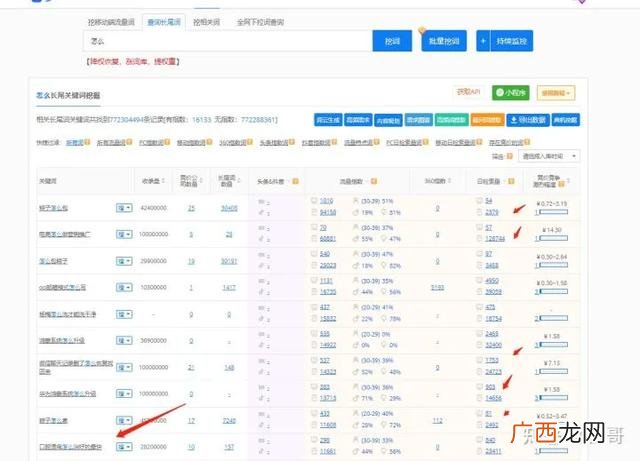The width and height of the screenshot is (640, 461).
Task: Expand the yellow 使用教程 dropdown
Action: 556,93
